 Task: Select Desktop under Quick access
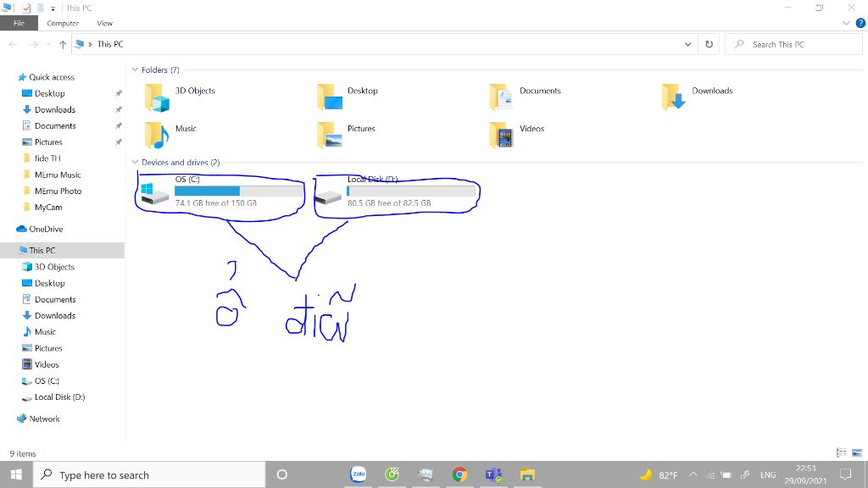[50, 93]
